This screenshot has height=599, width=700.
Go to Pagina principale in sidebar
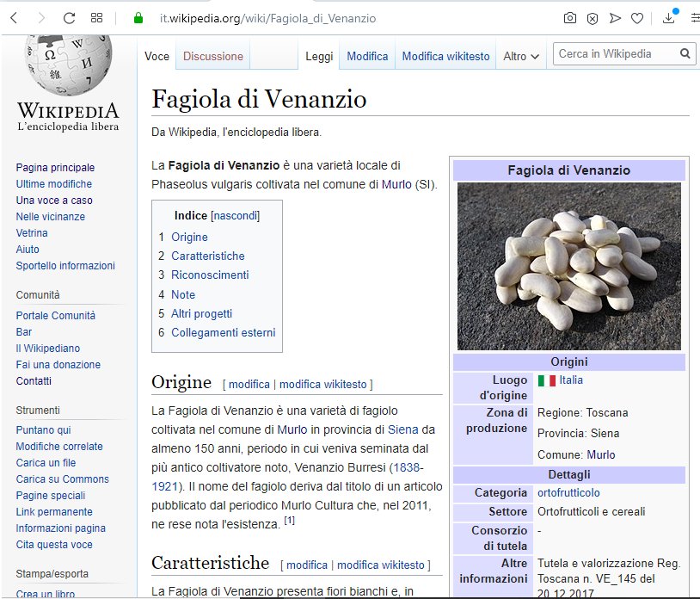pyautogui.click(x=55, y=168)
